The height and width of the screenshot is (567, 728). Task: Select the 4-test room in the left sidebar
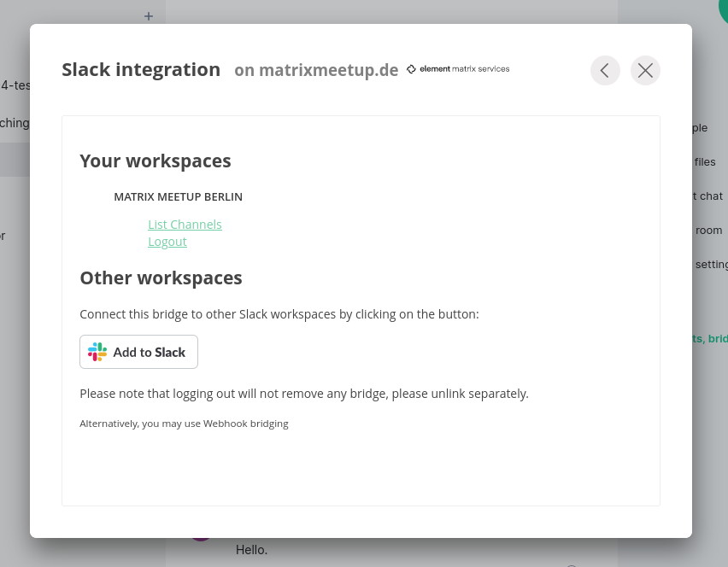(17, 85)
